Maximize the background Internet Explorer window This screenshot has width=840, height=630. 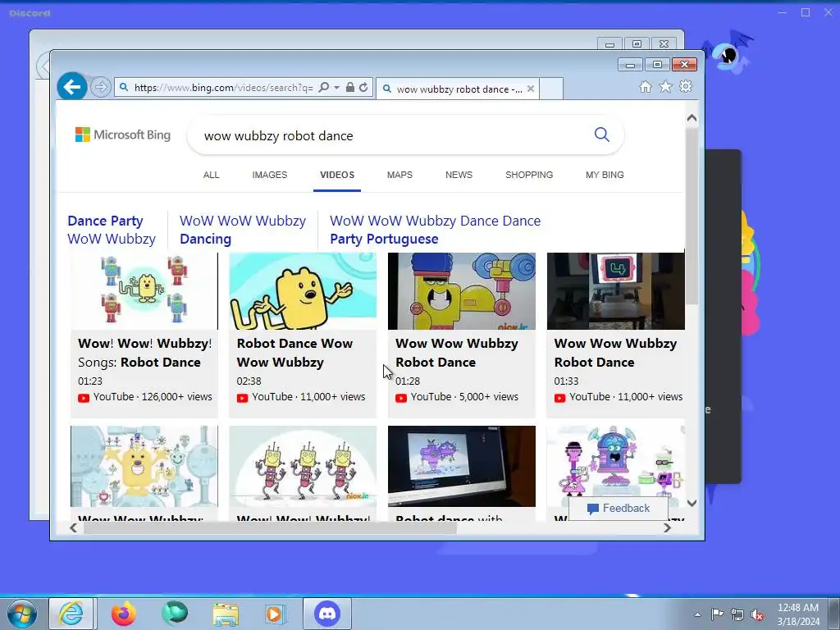tap(637, 44)
